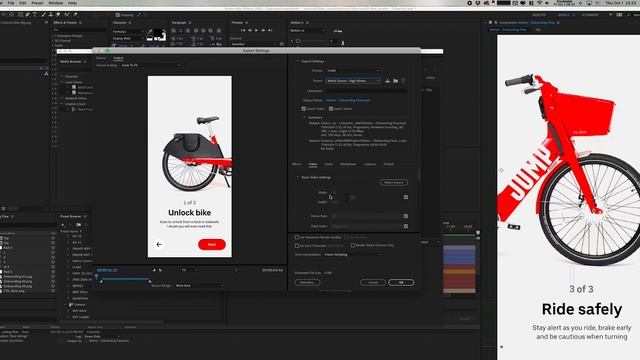This screenshot has width=640, height=360.
Task: Switch to the Source tab
Action: coord(101,58)
